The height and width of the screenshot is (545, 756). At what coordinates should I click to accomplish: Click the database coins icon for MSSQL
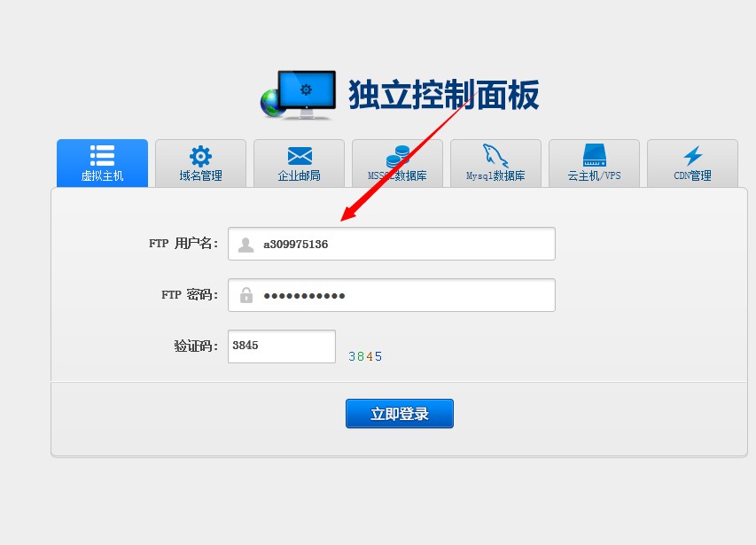coord(398,156)
